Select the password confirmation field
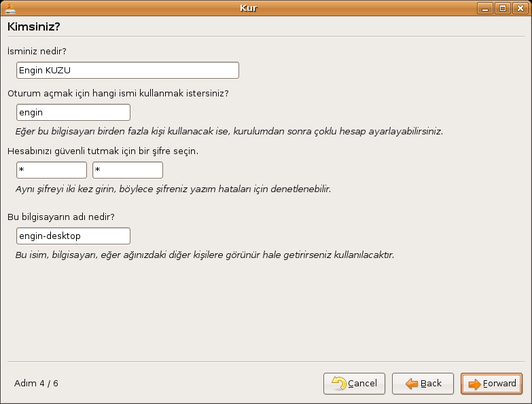 pos(128,170)
